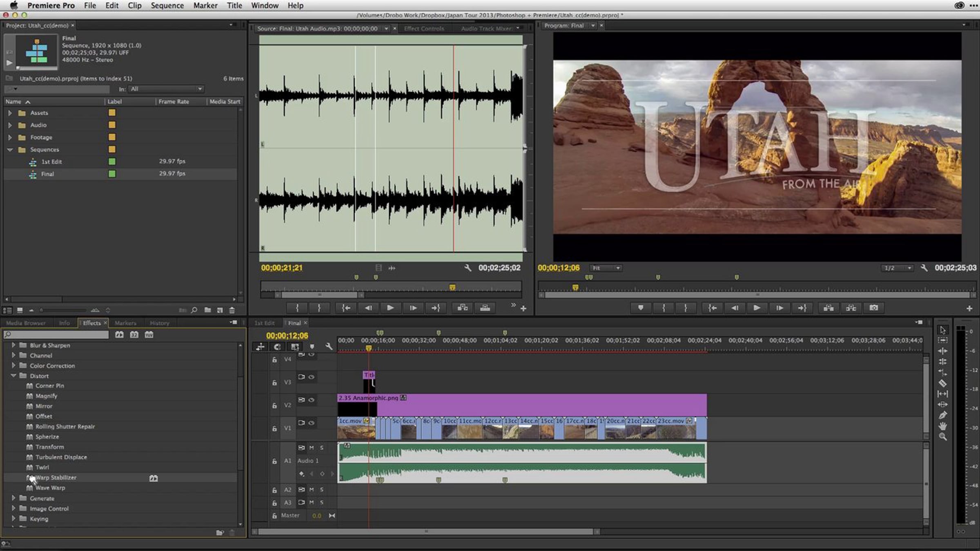Expand the Footage bin
Screen dimensions: 980x551
10,137
